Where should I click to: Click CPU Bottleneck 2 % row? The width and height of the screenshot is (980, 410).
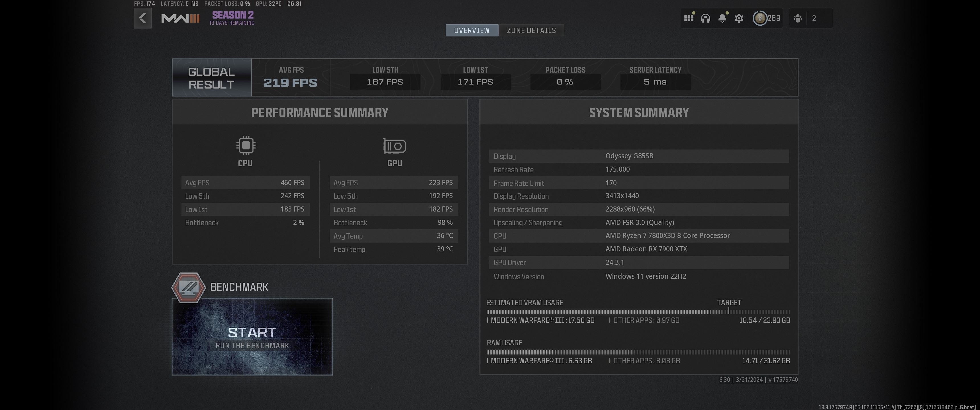[x=245, y=223]
